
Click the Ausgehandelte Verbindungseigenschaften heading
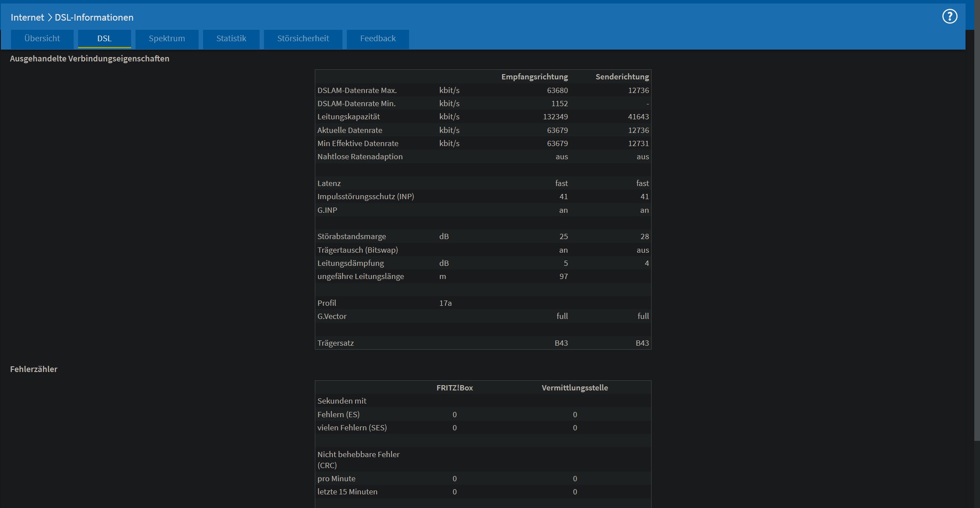coord(89,59)
